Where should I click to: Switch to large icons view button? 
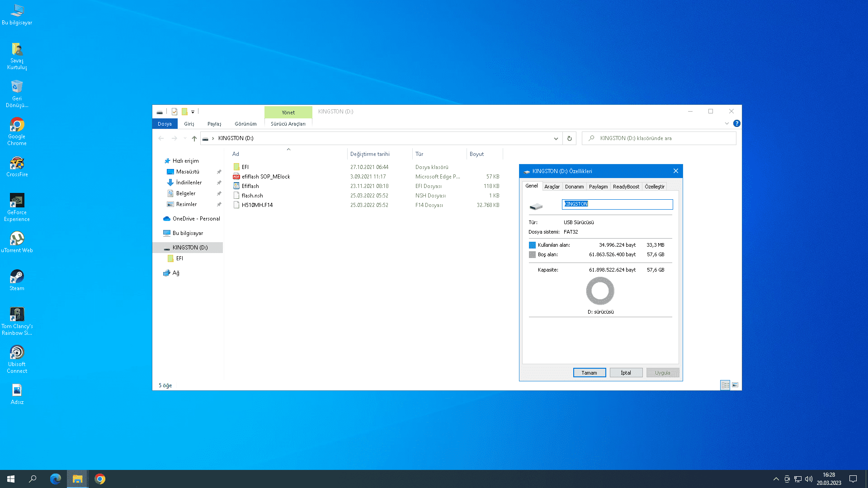pos(735,385)
